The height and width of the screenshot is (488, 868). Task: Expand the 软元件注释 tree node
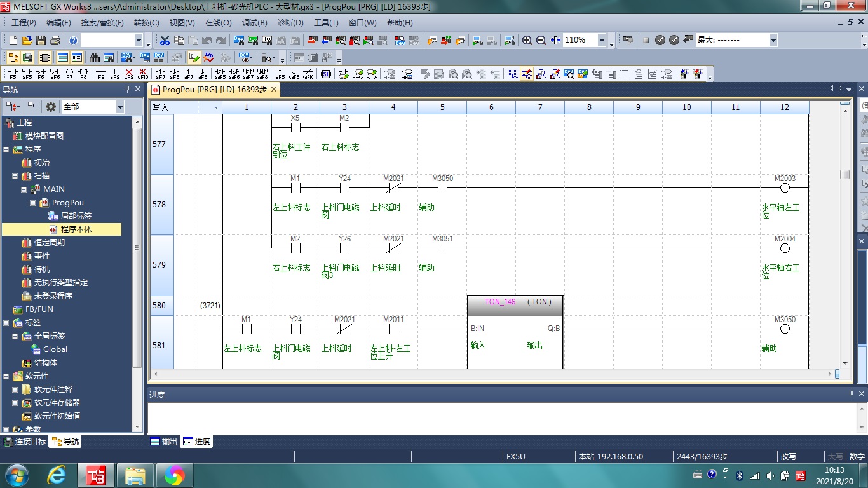pyautogui.click(x=15, y=390)
